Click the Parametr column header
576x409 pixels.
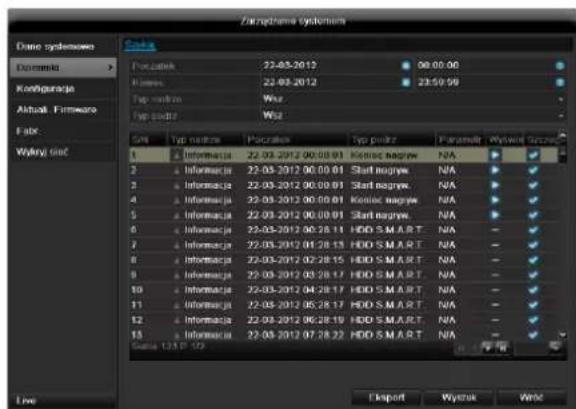coord(460,140)
